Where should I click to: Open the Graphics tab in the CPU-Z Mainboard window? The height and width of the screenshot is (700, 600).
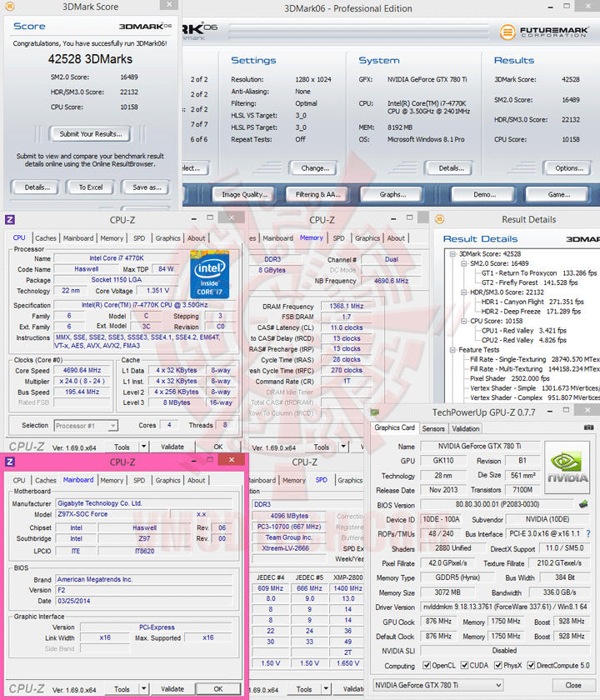[x=167, y=480]
